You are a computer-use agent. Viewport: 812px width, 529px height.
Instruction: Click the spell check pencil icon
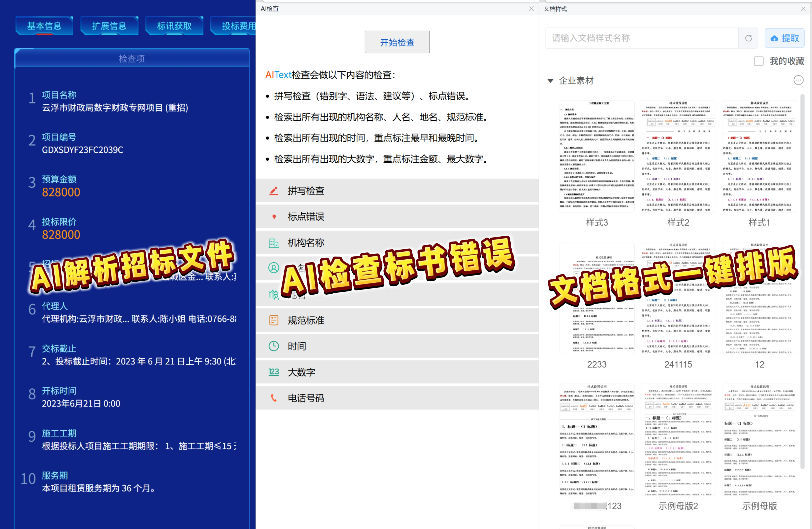pyautogui.click(x=274, y=191)
